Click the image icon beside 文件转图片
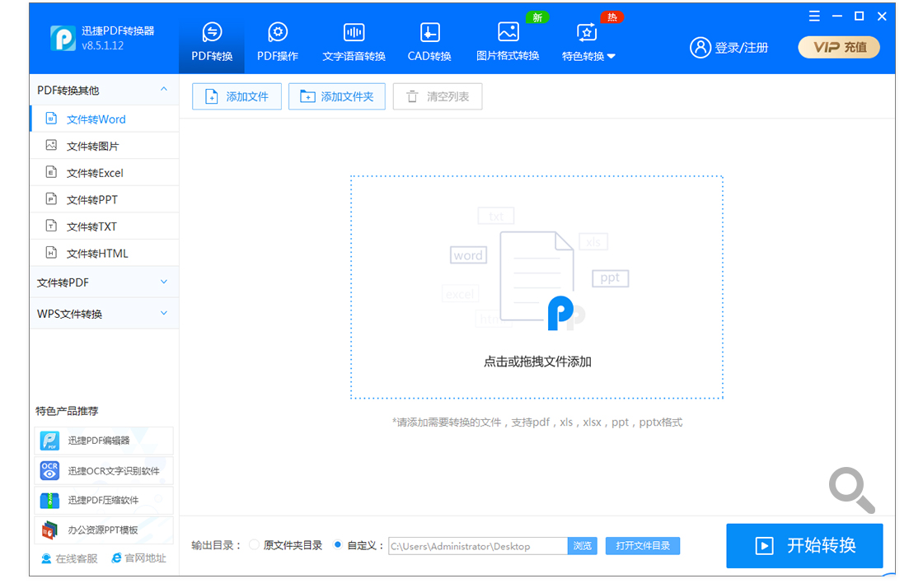The image size is (923, 588). coord(51,145)
